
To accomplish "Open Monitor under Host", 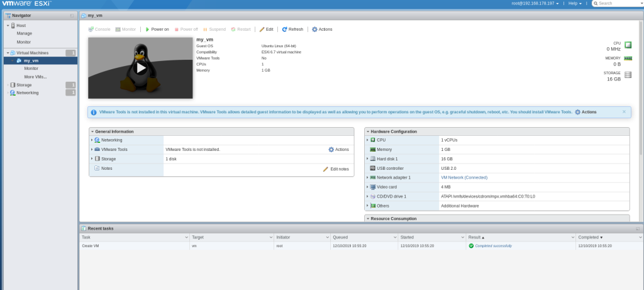I will (24, 42).
